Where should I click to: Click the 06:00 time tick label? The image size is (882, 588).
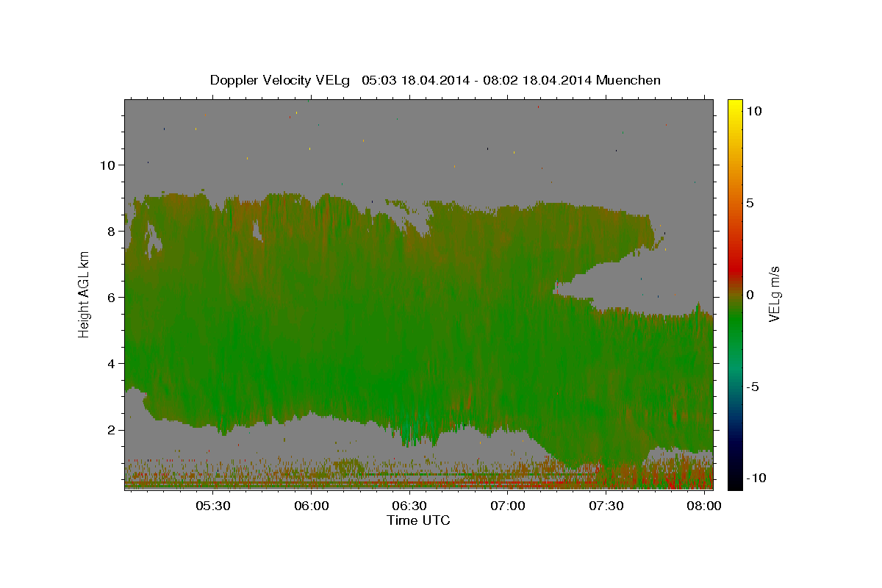[312, 506]
